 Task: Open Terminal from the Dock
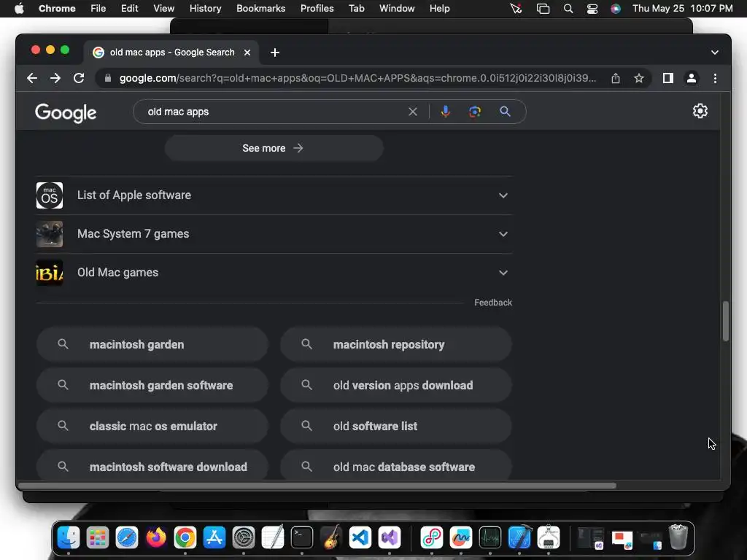tap(302, 537)
